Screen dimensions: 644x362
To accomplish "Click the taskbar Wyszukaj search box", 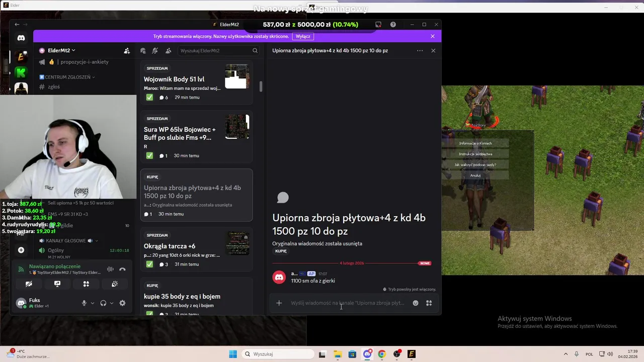I will tap(278, 354).
